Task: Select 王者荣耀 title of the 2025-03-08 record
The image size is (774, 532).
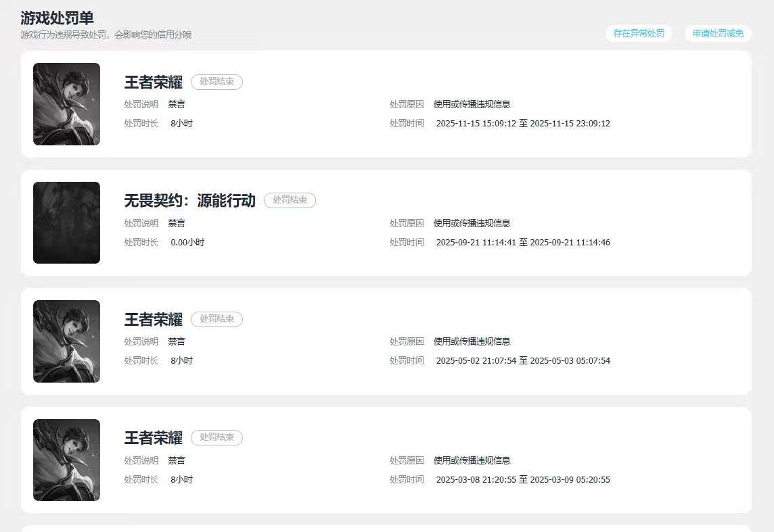Action: (154, 437)
